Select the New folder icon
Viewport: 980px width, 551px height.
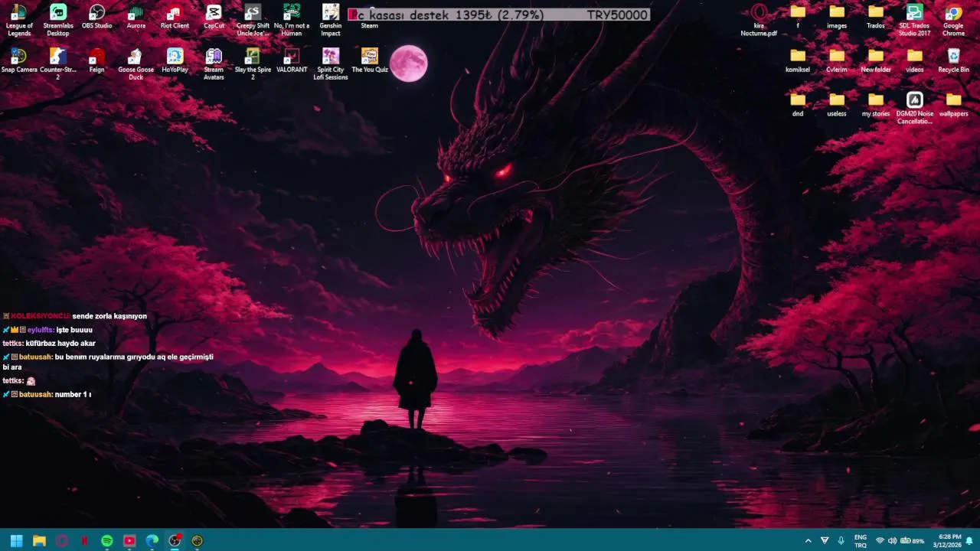[876, 60]
